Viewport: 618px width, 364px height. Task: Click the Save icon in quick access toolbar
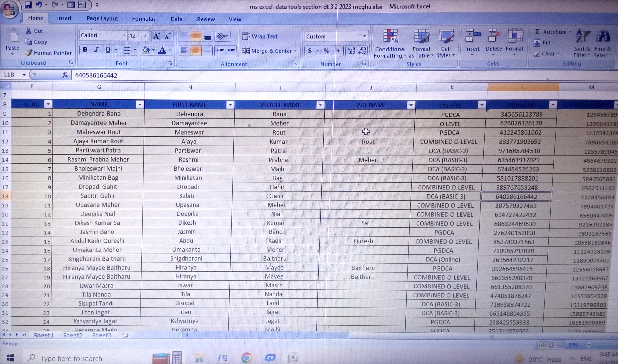(28, 5)
